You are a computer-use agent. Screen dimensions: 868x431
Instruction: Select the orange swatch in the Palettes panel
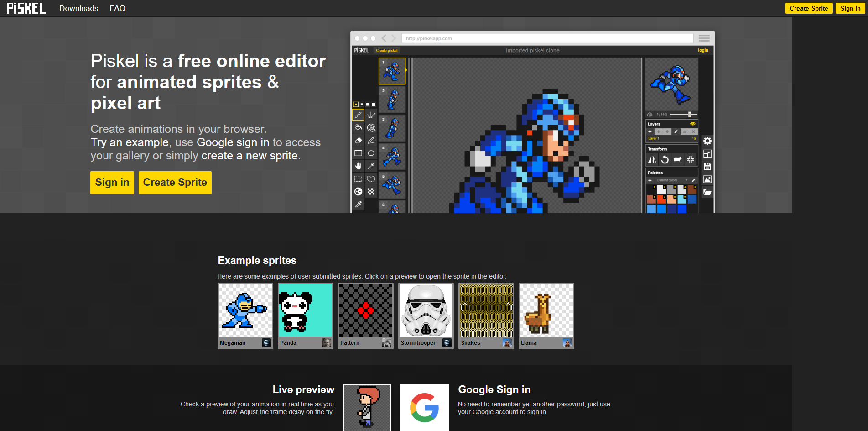click(x=661, y=199)
